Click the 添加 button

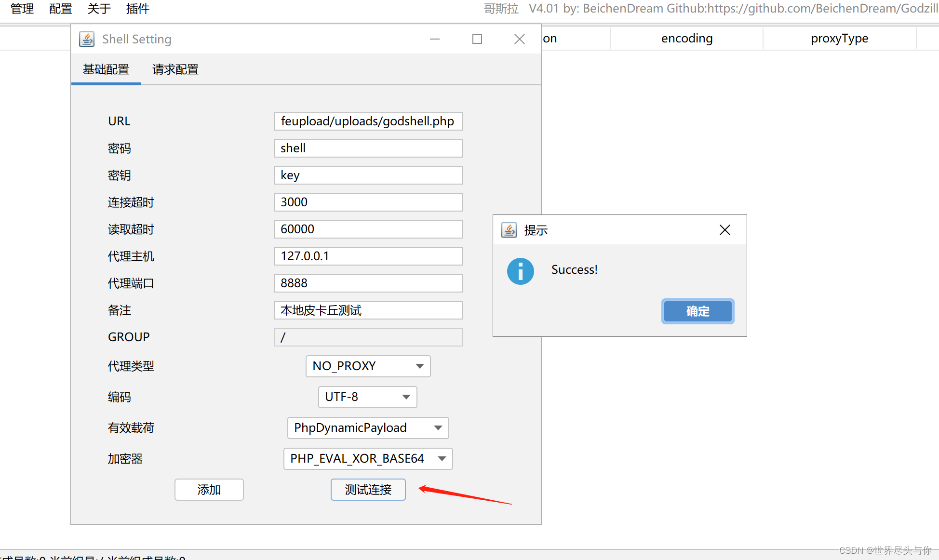pyautogui.click(x=209, y=490)
